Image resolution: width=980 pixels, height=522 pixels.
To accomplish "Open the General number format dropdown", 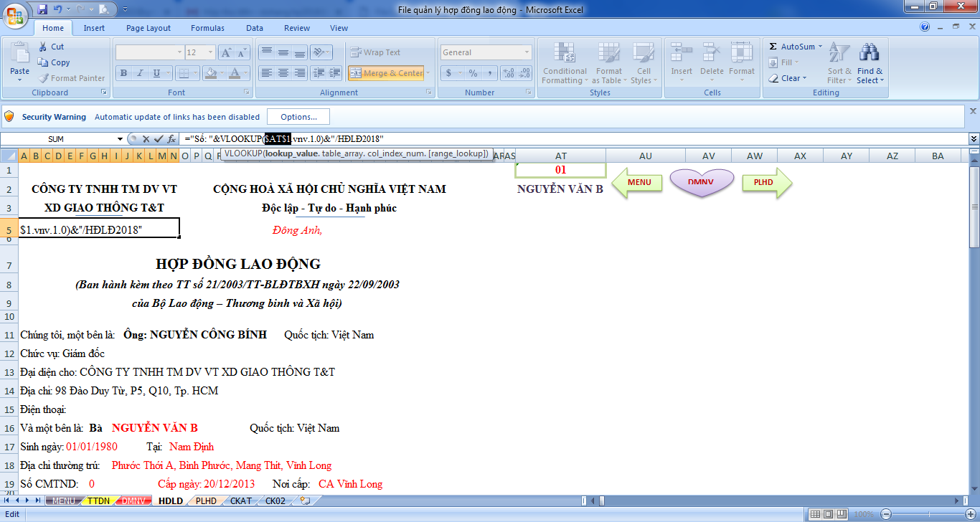I will click(x=527, y=52).
